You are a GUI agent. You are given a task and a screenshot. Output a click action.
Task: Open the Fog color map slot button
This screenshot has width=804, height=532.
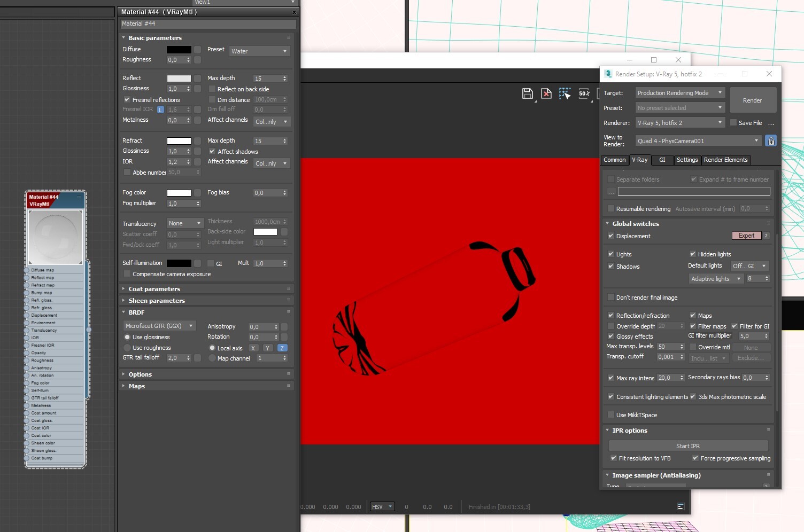tap(198, 192)
